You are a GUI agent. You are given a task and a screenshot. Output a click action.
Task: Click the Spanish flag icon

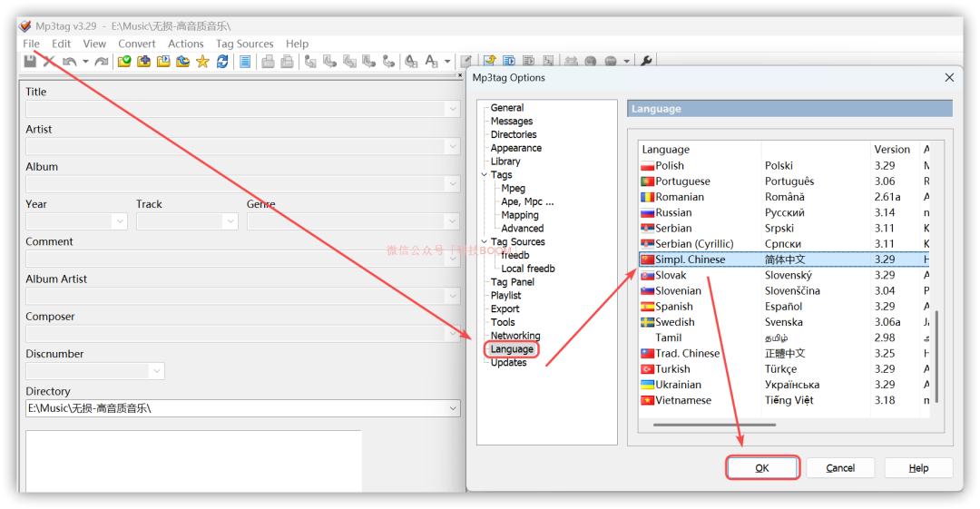point(648,307)
